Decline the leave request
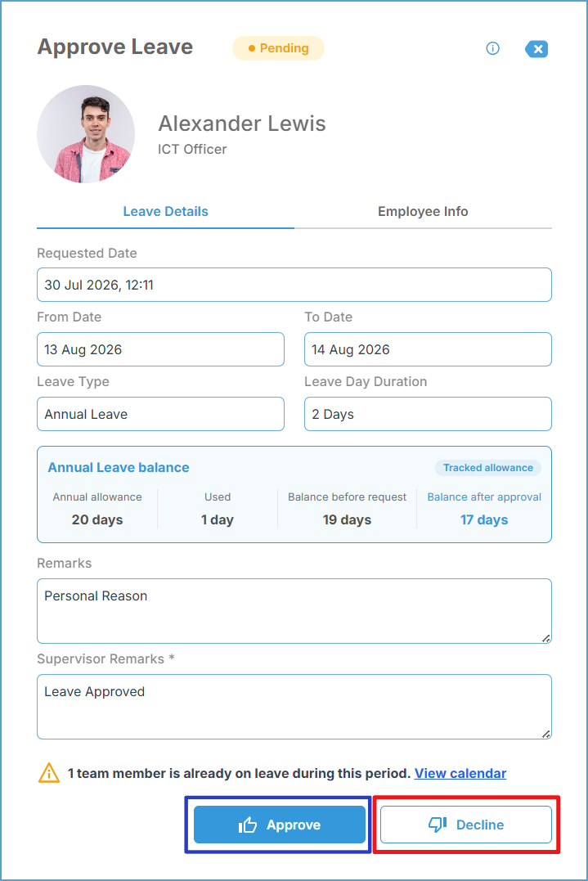This screenshot has height=881, width=588. point(466,825)
